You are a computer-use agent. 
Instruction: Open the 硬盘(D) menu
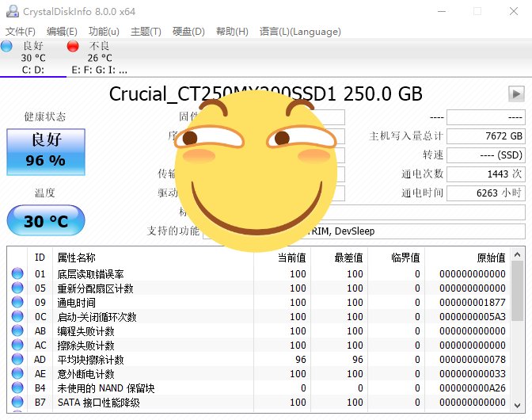(188, 32)
